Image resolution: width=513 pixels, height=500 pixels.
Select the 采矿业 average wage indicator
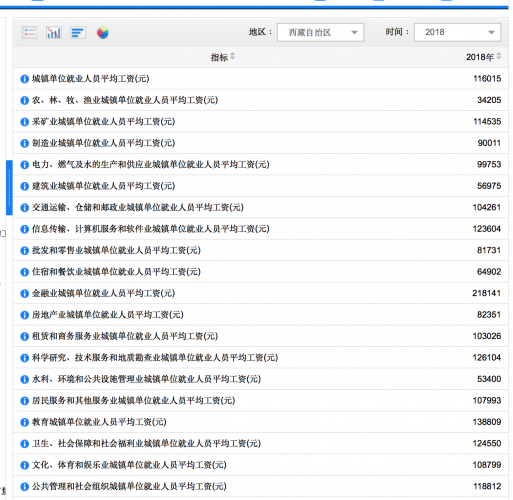tap(260, 122)
